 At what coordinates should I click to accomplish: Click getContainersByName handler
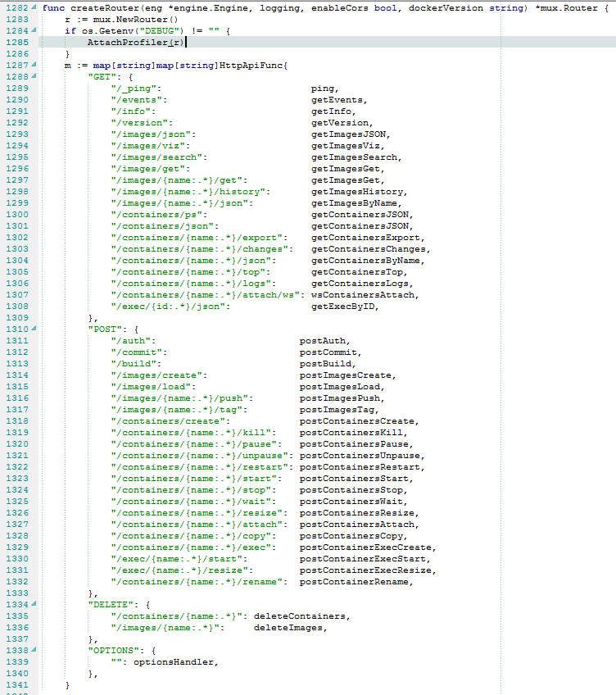coord(365,261)
